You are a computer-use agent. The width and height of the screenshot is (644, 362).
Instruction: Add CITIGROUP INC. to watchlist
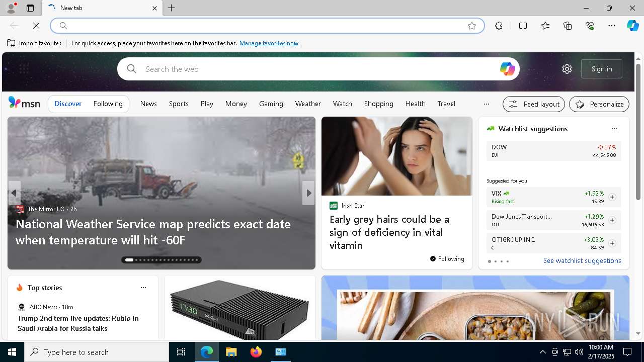click(612, 243)
